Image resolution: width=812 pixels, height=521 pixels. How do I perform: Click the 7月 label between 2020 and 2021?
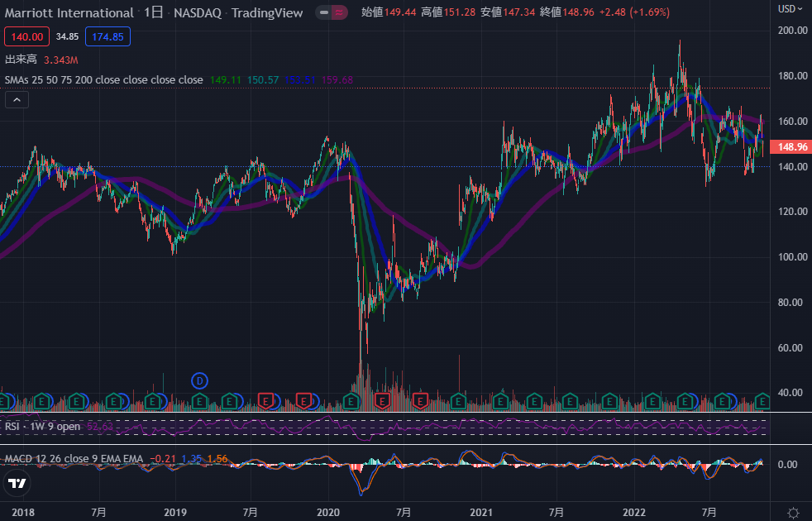pos(404,512)
